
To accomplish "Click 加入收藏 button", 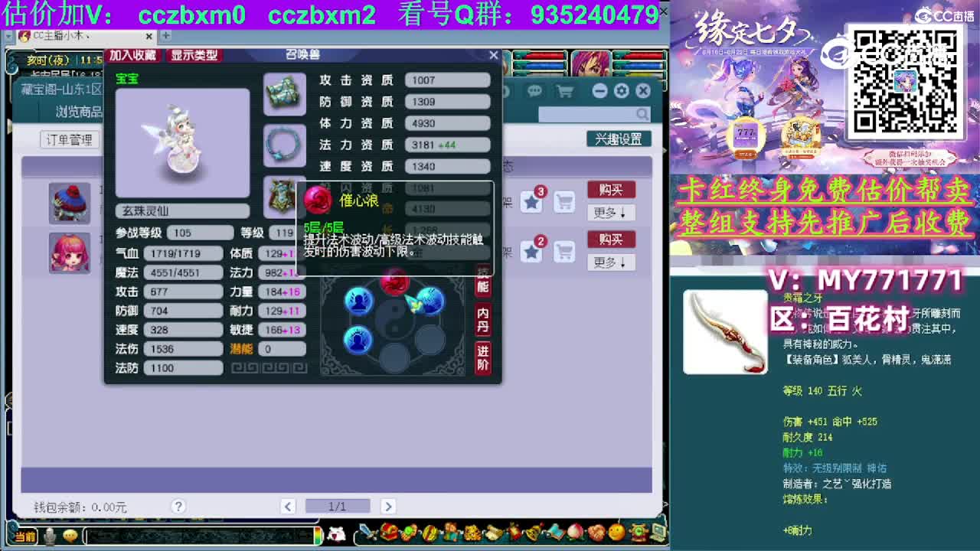I will point(132,55).
